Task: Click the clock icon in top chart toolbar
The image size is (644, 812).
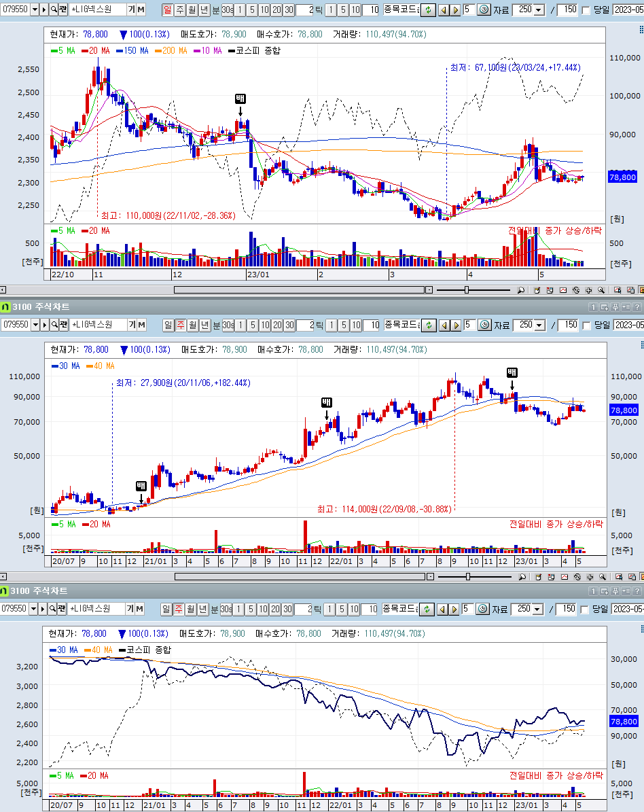Action: [484, 10]
